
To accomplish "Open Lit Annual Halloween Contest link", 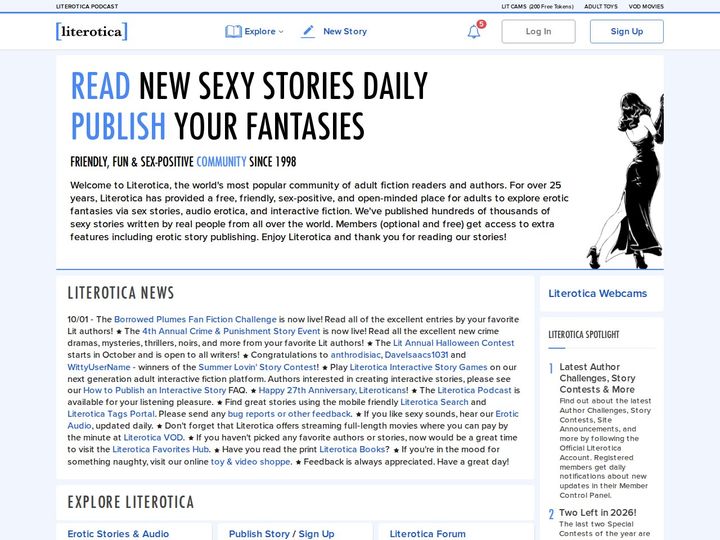I will (x=454, y=343).
